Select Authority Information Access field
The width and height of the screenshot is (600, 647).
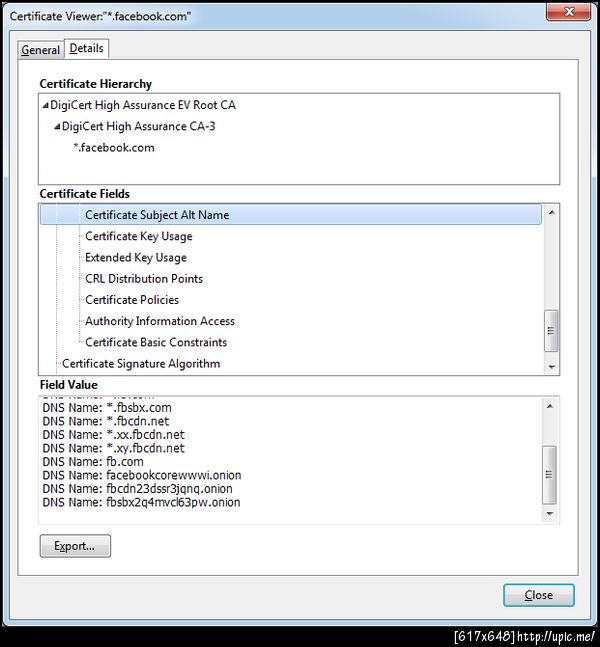click(160, 321)
